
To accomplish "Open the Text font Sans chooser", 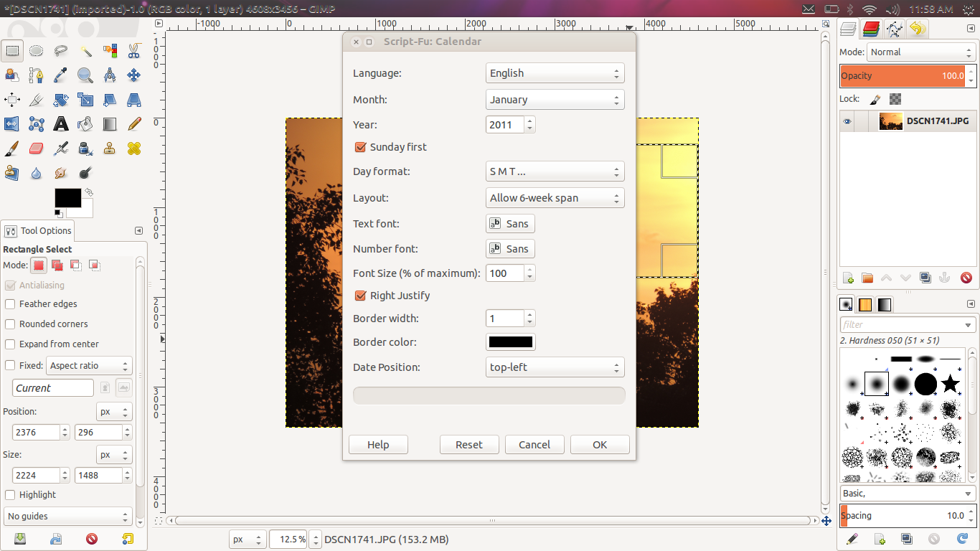I will click(510, 224).
